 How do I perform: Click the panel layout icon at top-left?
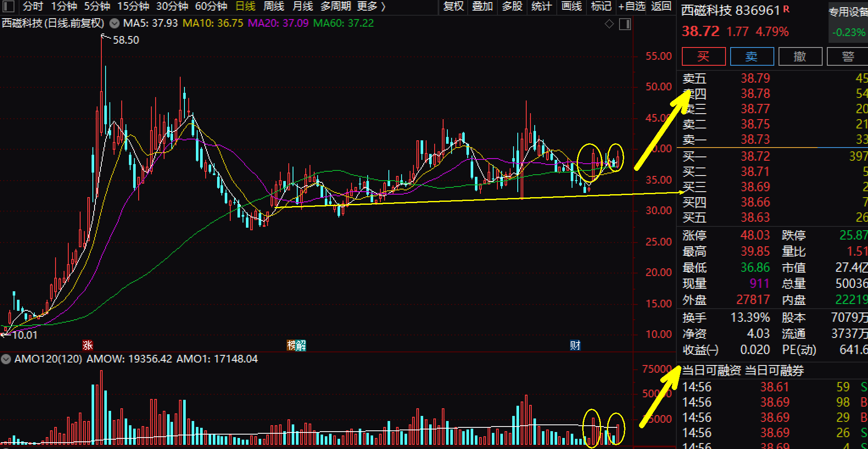click(8, 6)
